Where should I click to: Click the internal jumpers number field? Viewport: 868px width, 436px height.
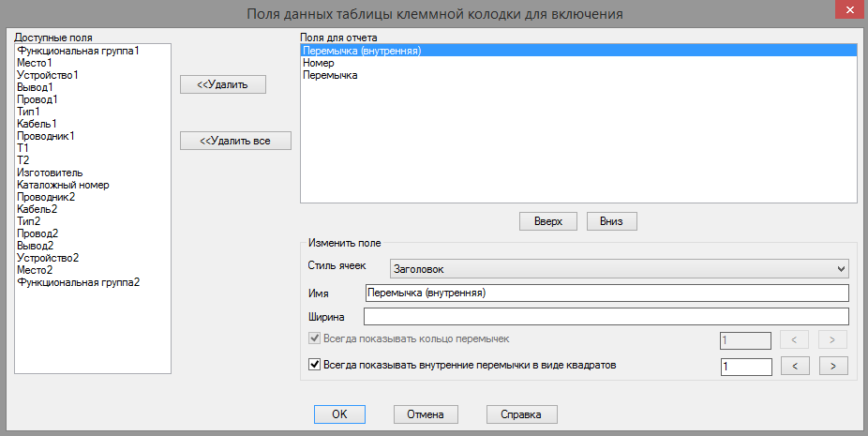[x=746, y=367]
